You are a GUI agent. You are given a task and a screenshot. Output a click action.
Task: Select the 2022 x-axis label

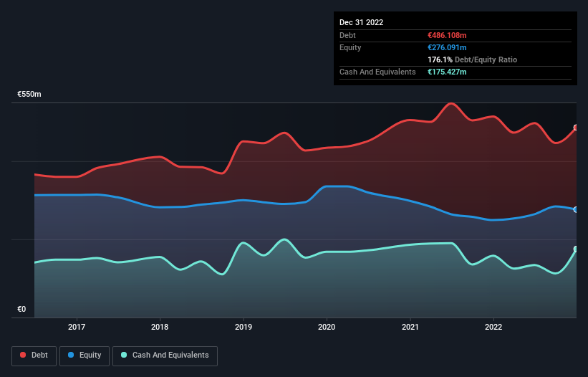[x=493, y=327]
